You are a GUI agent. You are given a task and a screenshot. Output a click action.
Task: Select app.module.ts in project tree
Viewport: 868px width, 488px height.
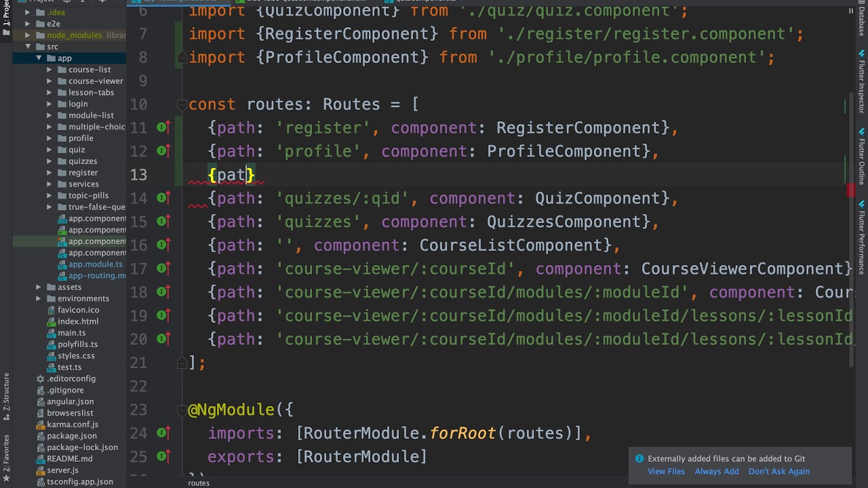point(95,264)
